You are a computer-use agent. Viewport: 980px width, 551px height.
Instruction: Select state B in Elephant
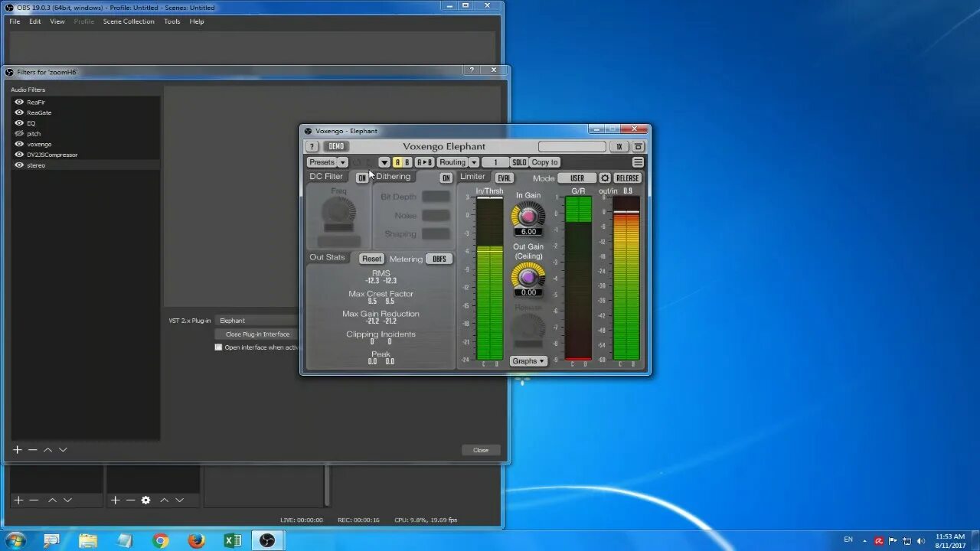pyautogui.click(x=407, y=162)
